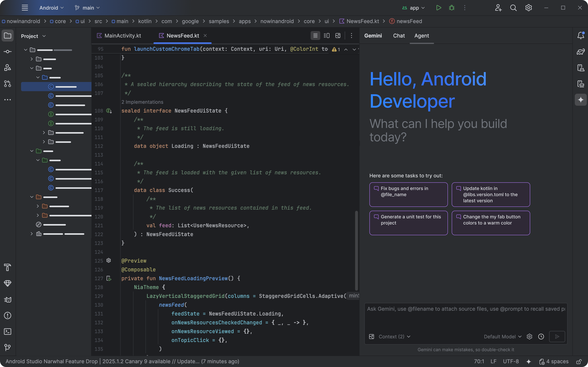Screen dimensions: 588x367
Task: Open the Logcat tool window icon
Action: (x=7, y=300)
